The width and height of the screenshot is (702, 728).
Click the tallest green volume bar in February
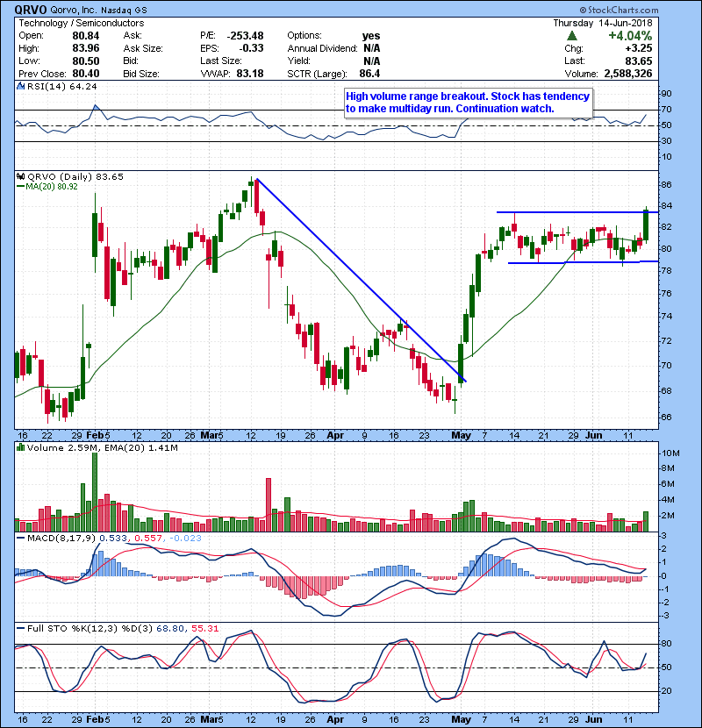click(x=95, y=492)
